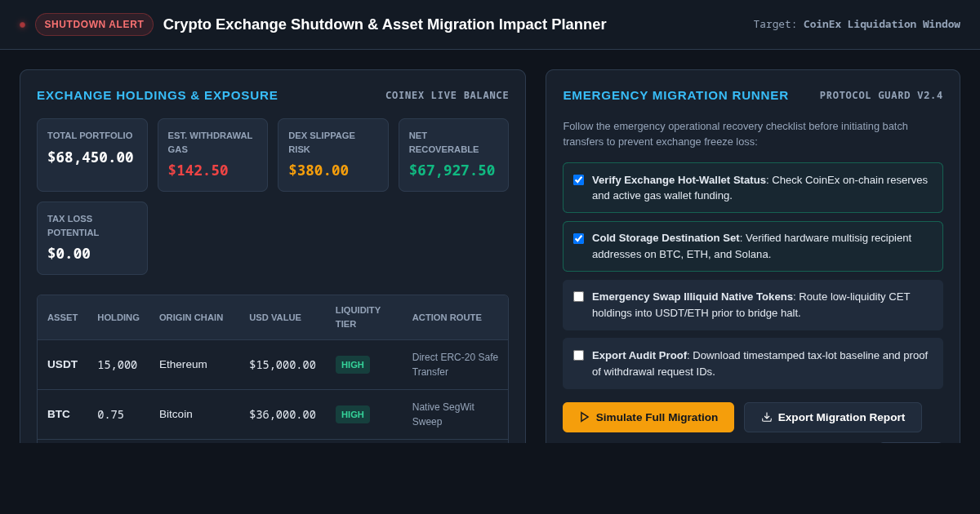980x514 pixels.
Task: Click the red shutdown alert status dot
Action: [x=23, y=24]
